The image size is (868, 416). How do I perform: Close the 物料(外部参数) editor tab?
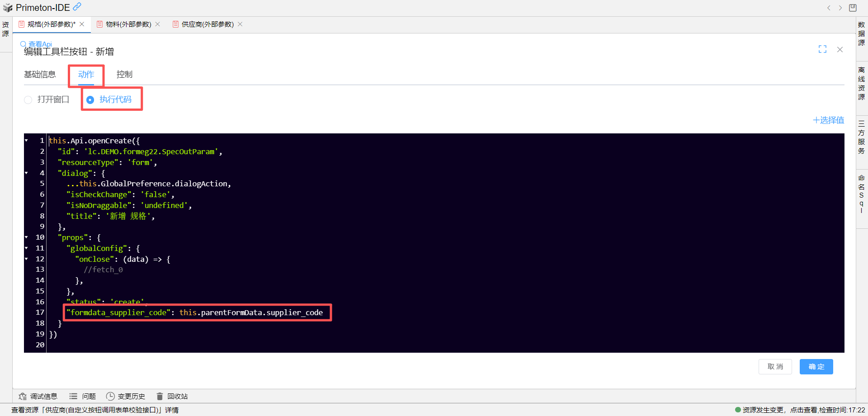click(158, 24)
